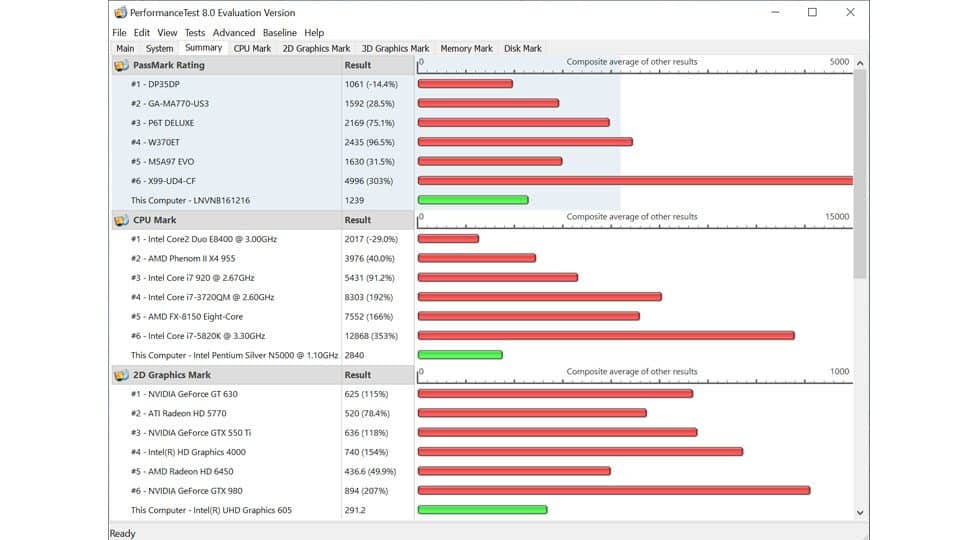Open the Help menu
This screenshot has height=540, width=960.
pos(314,32)
